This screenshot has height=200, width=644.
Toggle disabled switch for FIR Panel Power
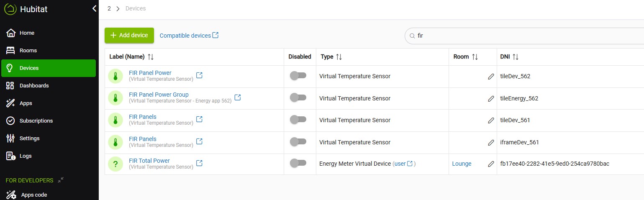pyautogui.click(x=298, y=76)
